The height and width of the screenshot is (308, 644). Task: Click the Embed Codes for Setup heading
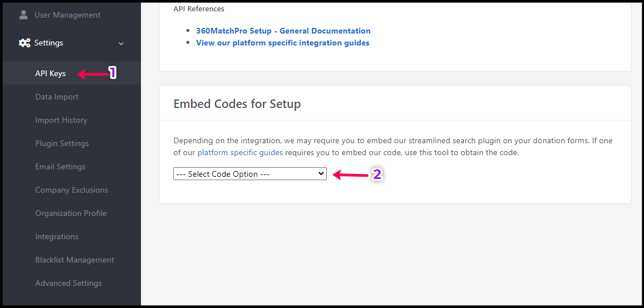coord(237,104)
